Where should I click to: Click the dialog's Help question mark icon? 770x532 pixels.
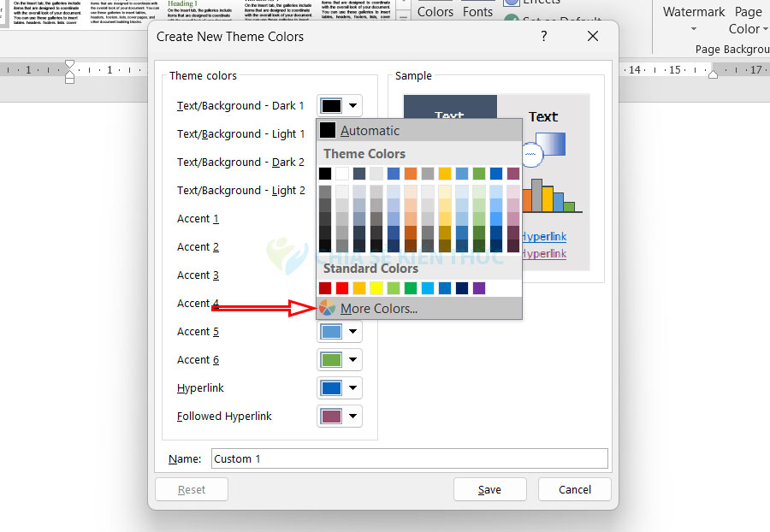(544, 36)
